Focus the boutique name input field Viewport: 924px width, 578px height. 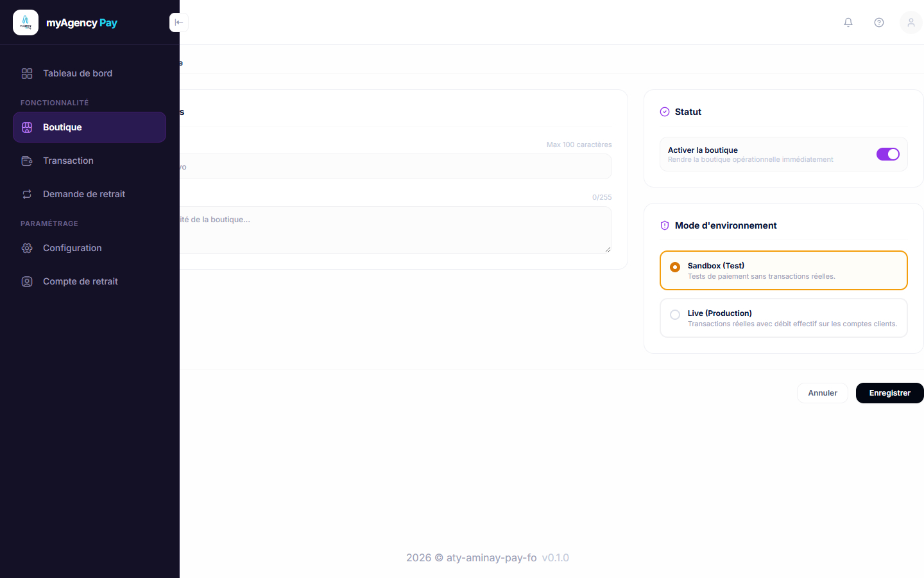click(395, 166)
